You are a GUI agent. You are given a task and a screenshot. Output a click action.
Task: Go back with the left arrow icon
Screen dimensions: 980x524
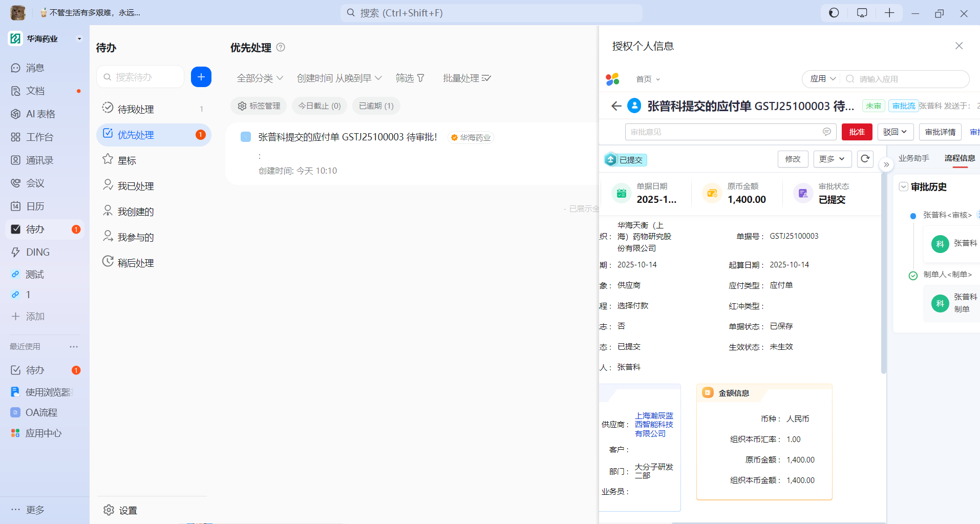pos(616,106)
